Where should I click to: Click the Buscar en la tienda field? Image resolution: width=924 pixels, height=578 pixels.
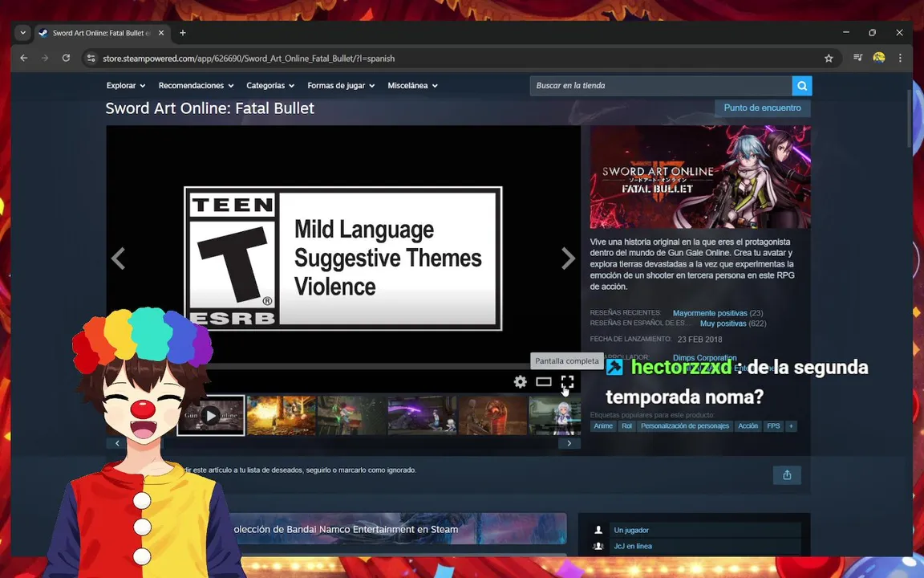(661, 86)
